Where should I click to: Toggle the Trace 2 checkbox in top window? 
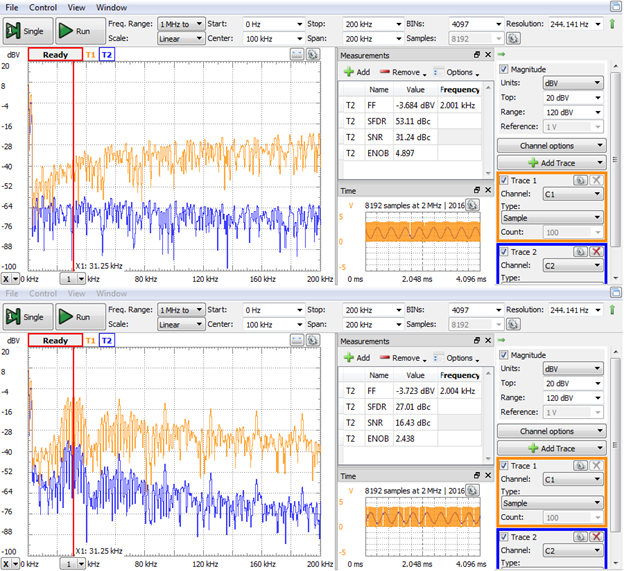[x=504, y=251]
